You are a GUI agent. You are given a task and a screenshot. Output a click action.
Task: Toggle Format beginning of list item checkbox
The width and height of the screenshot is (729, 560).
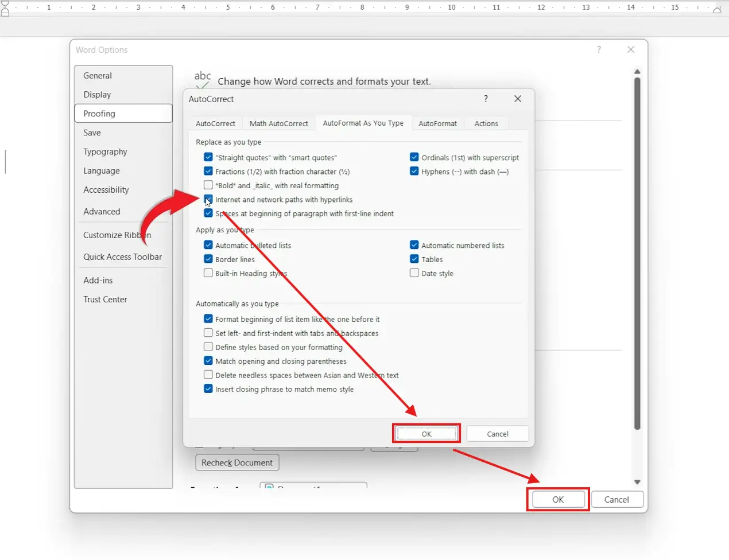[x=208, y=318]
